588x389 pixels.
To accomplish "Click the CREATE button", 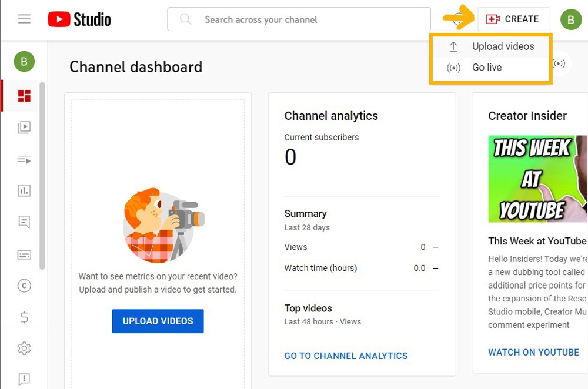I will tap(513, 19).
